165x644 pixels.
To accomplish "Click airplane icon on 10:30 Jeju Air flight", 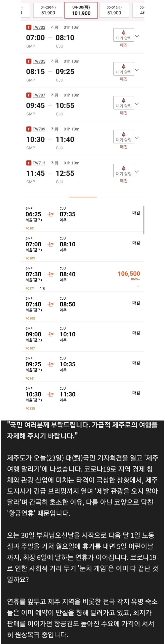I will point(51,394).
